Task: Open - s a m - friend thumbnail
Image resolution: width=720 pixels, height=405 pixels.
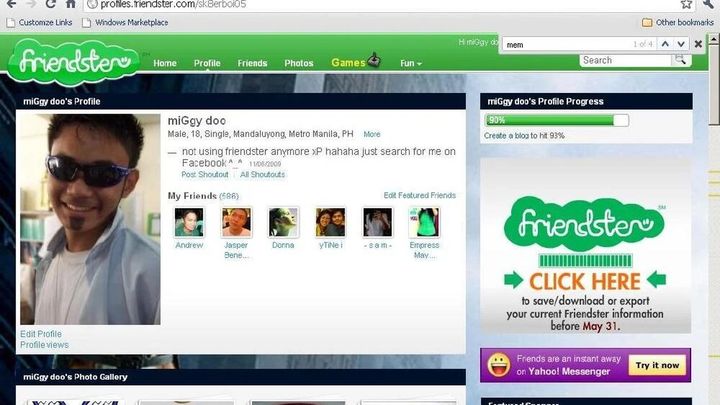Action: (x=377, y=222)
